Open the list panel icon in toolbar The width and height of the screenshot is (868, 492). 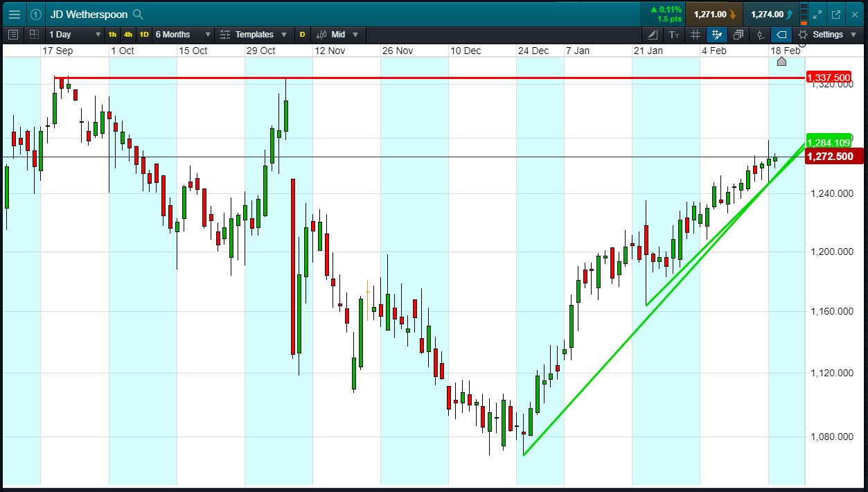(13, 35)
